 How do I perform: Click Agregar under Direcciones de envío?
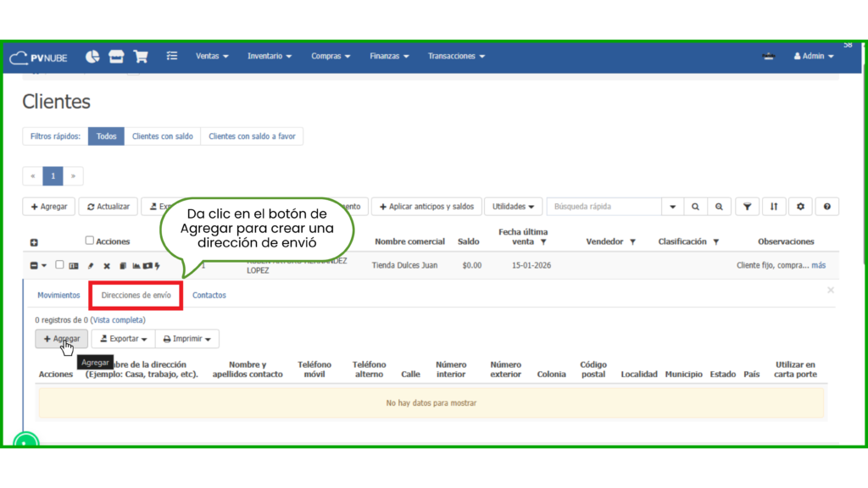61,339
